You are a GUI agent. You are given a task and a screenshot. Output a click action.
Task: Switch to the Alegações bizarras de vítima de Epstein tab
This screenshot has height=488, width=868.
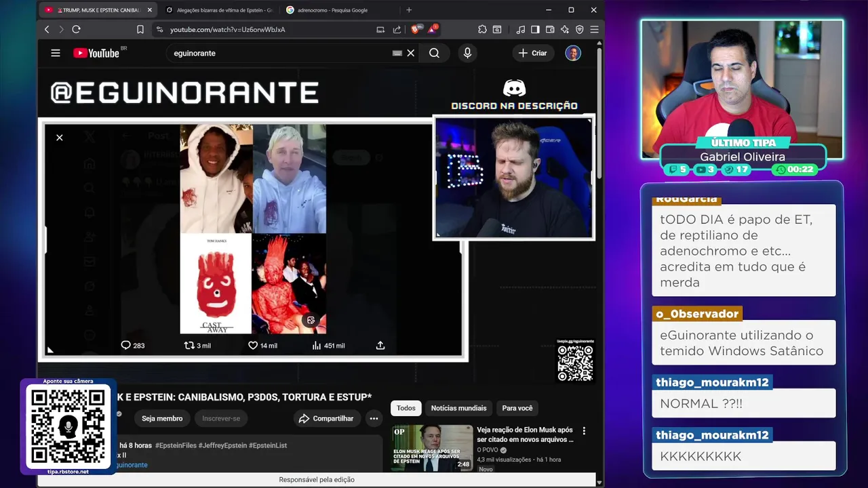[219, 10]
